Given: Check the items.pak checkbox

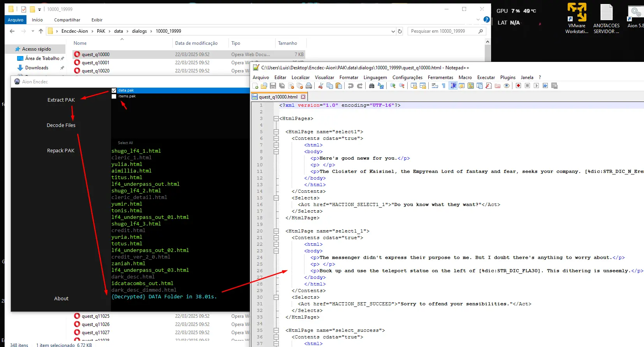Looking at the screenshot, I should pos(114,96).
